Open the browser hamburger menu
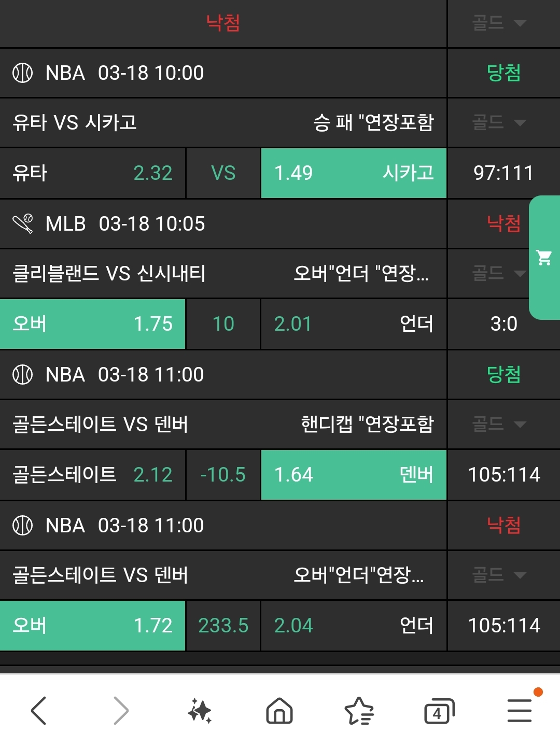This screenshot has width=560, height=748. [x=519, y=710]
